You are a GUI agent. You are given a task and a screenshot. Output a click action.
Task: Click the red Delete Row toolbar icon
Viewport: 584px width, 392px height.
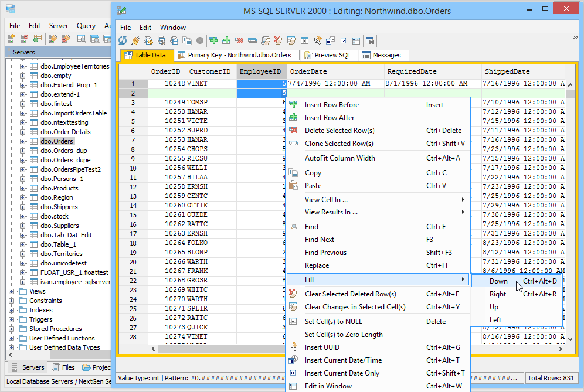point(239,40)
